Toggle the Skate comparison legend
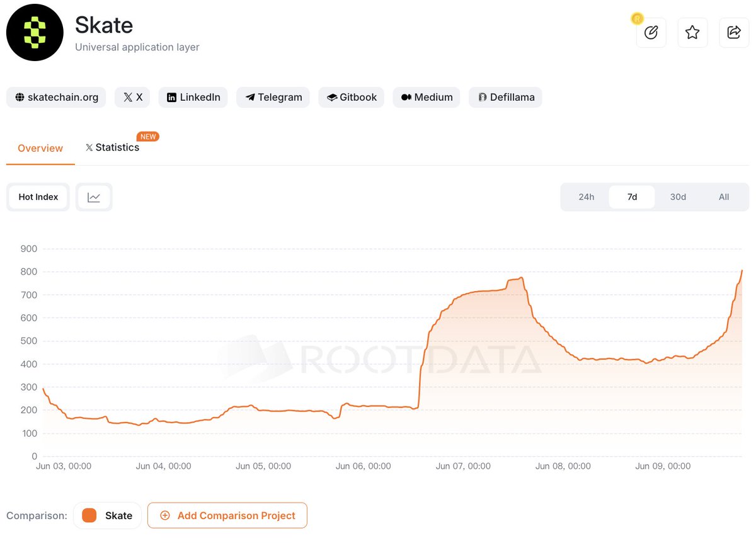Image resolution: width=756 pixels, height=543 pixels. click(107, 515)
